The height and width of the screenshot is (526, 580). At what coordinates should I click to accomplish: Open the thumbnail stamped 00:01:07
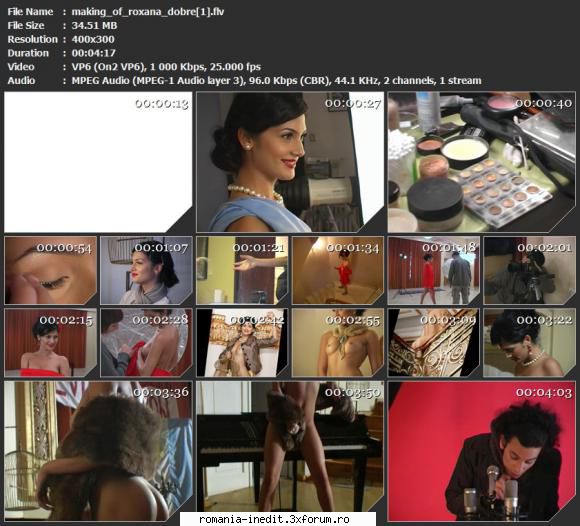(x=146, y=270)
